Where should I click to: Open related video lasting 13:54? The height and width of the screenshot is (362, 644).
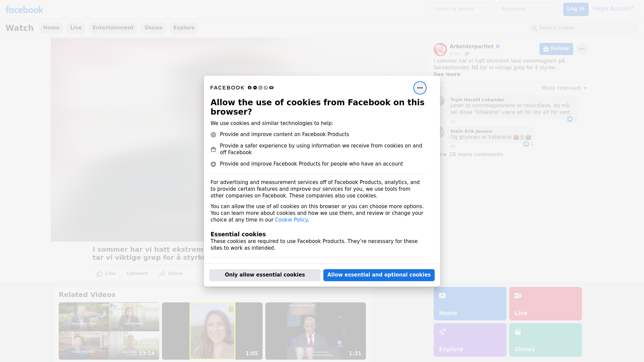[109, 331]
